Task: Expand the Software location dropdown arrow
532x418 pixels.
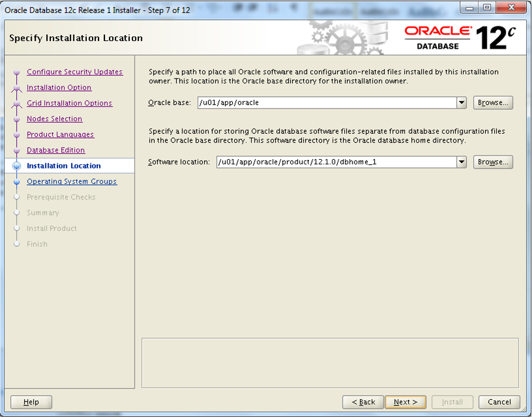Action: (x=462, y=162)
